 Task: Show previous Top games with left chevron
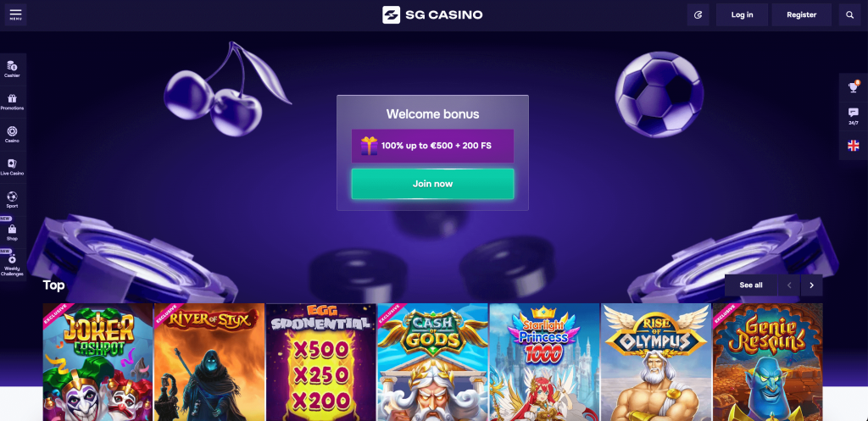[789, 285]
